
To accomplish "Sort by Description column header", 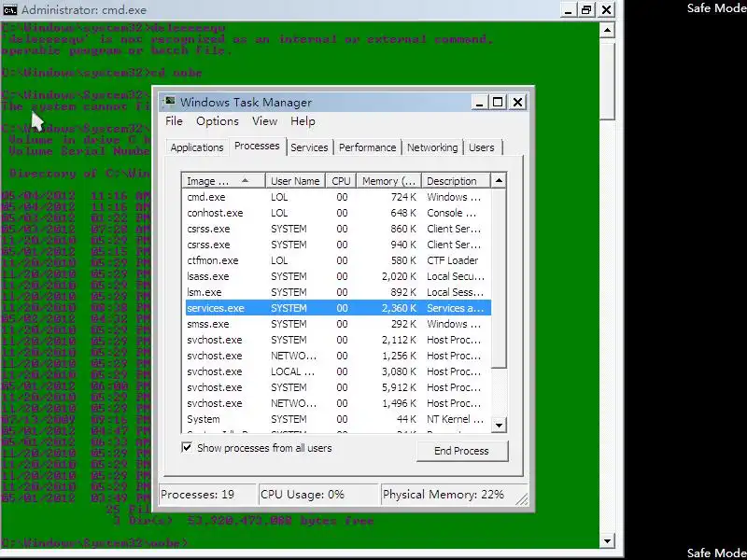I will (x=456, y=181).
